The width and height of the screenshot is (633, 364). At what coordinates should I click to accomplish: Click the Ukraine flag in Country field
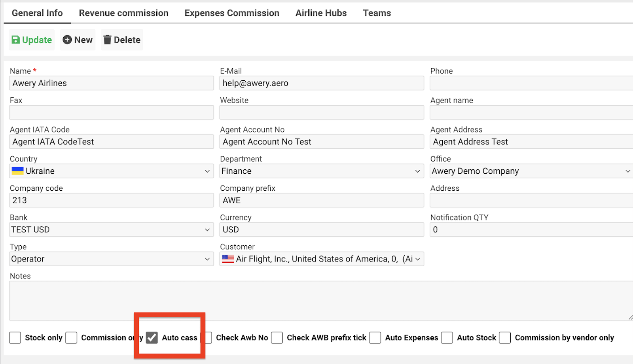[x=17, y=171]
